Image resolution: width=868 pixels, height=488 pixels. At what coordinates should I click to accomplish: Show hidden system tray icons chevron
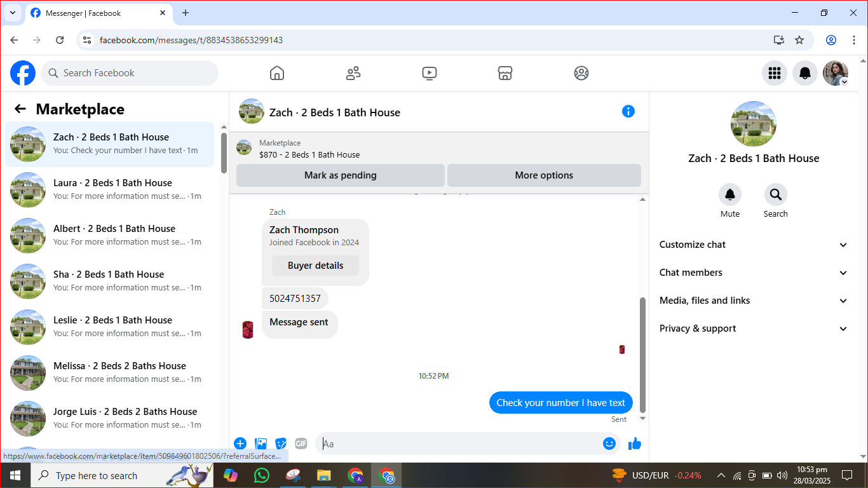tap(721, 475)
